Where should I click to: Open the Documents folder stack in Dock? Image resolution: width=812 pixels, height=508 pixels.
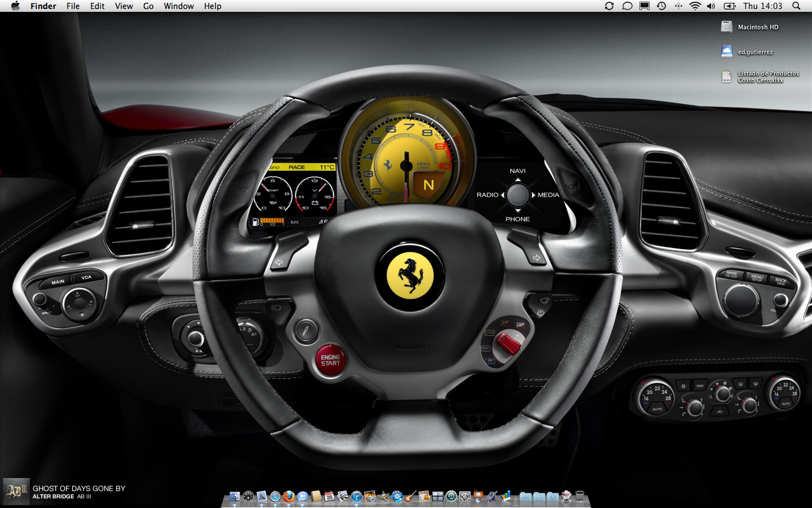click(x=539, y=496)
